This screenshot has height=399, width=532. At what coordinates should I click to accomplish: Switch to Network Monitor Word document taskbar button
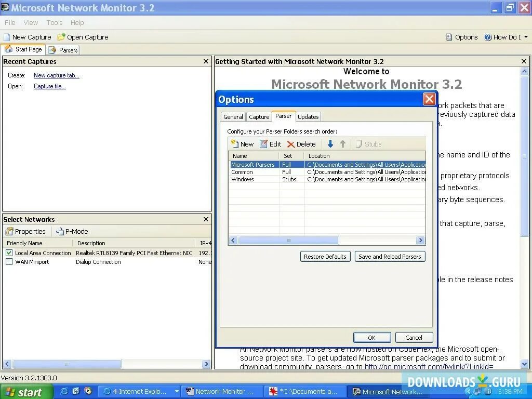pyautogui.click(x=222, y=392)
